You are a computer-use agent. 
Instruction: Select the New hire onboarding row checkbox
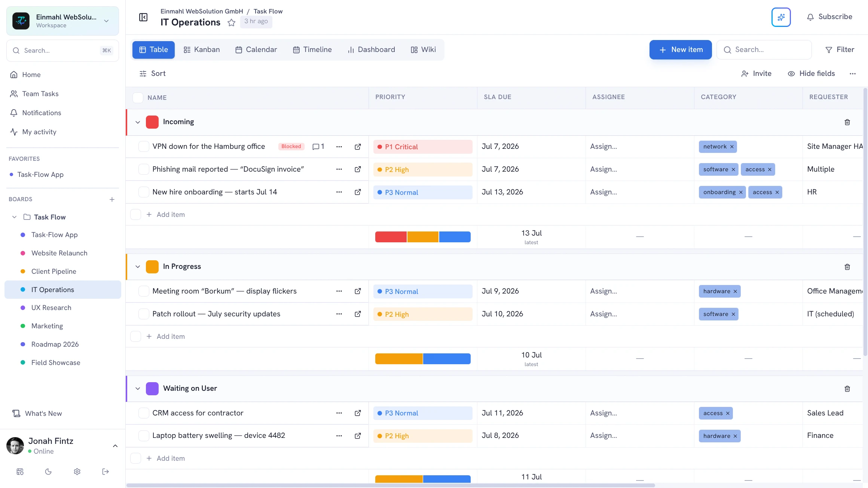click(144, 192)
